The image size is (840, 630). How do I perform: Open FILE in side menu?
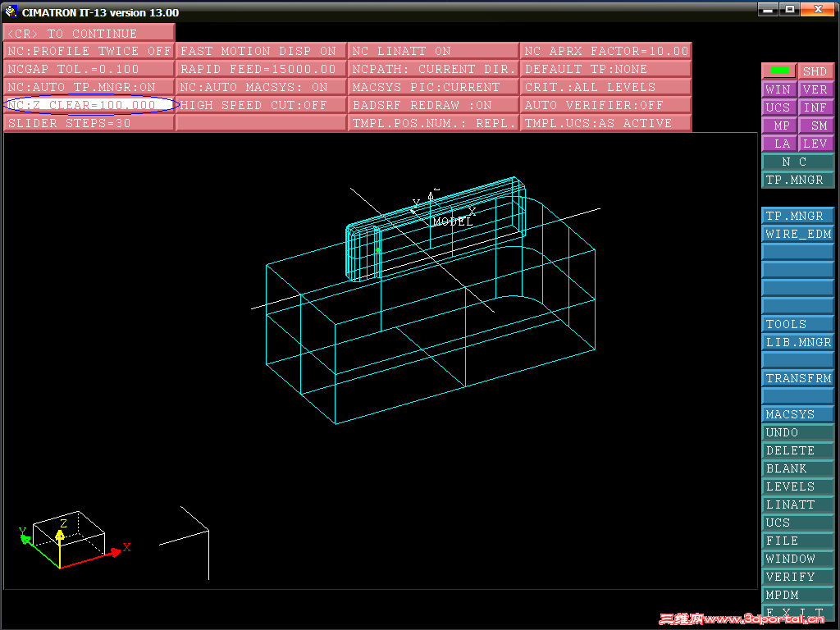tap(797, 541)
